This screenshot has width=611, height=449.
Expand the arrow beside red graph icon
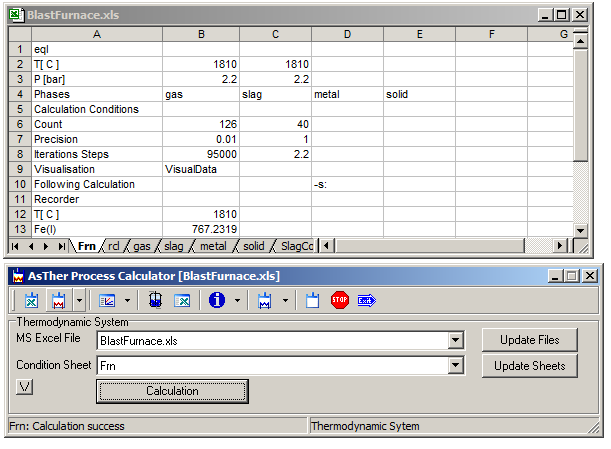click(79, 300)
